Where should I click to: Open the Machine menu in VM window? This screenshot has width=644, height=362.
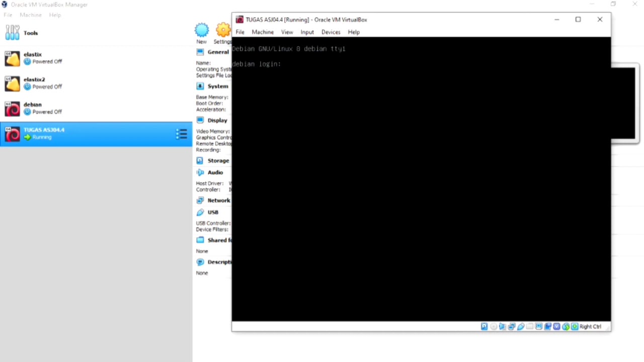263,32
